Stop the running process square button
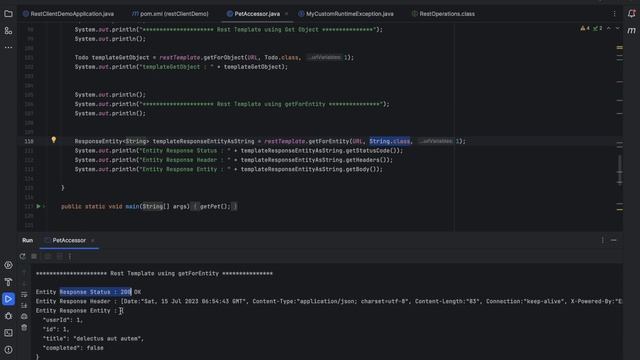640x360 pixels. (34, 256)
